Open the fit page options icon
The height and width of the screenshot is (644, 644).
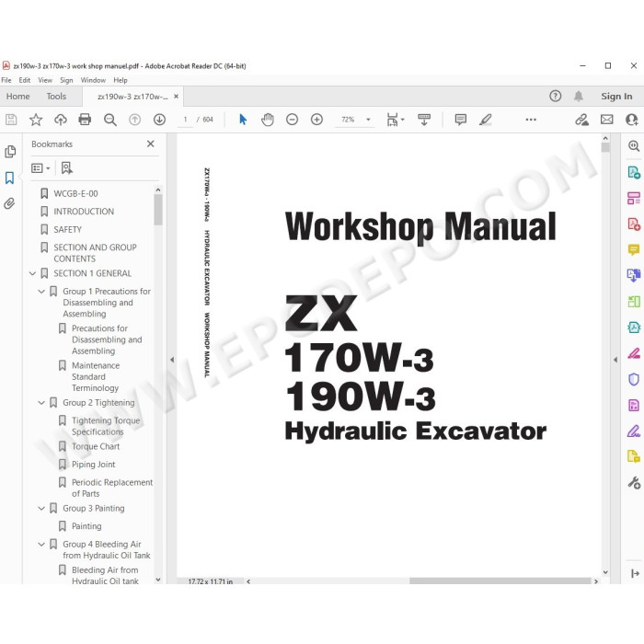coord(395,120)
